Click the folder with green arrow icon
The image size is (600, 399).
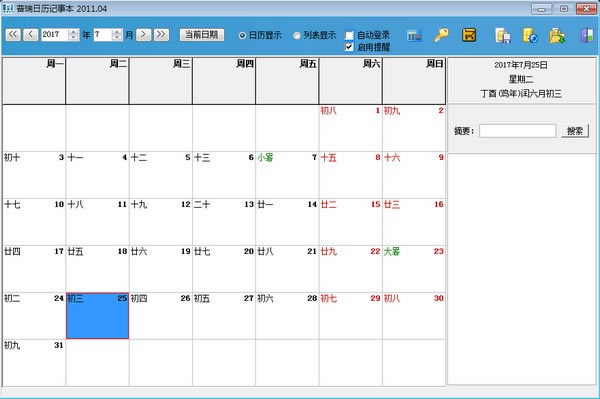coord(557,36)
